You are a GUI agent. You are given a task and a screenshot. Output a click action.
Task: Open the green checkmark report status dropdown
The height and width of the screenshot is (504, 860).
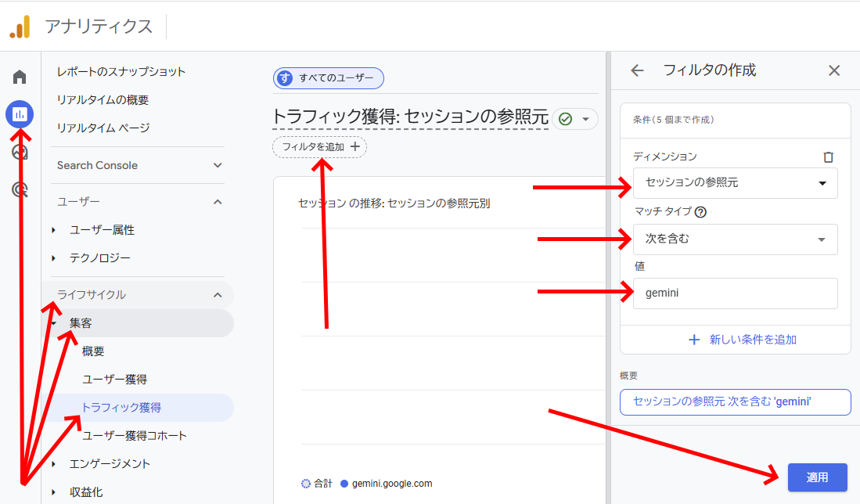tap(575, 119)
